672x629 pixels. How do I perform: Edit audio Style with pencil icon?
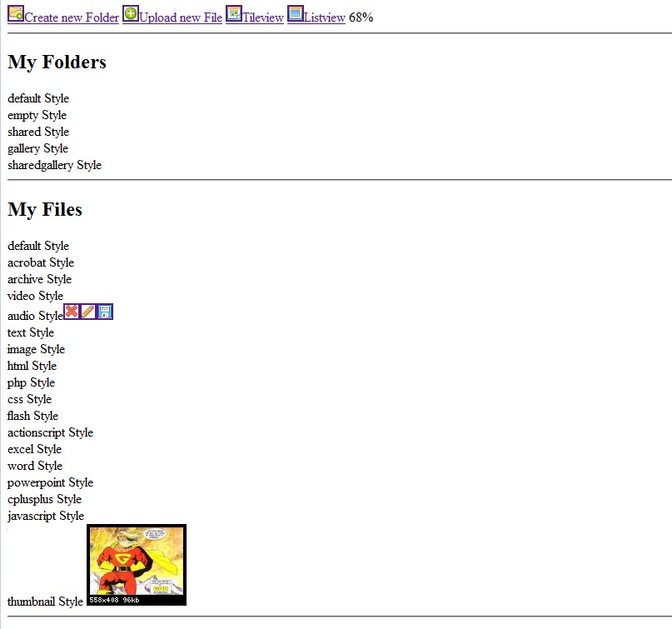[88, 312]
